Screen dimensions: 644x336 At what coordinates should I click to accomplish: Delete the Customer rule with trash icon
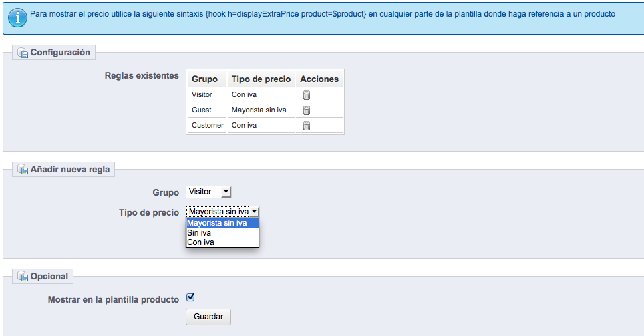(307, 126)
